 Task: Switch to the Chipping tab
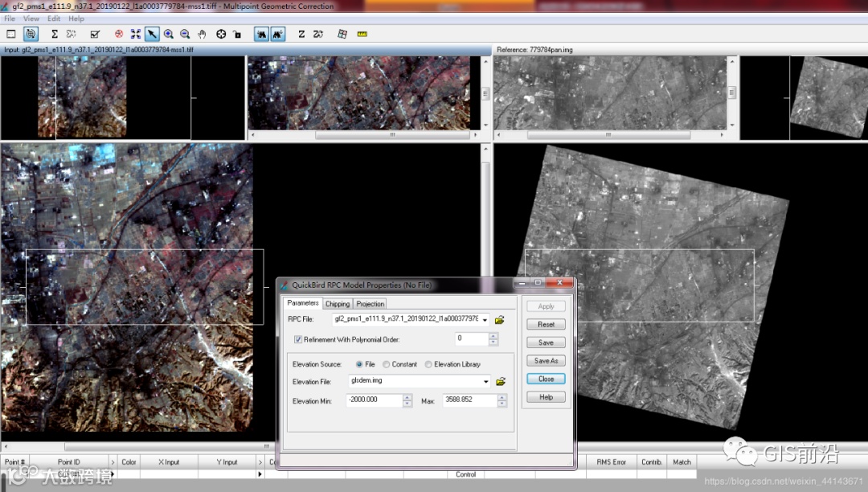(338, 304)
